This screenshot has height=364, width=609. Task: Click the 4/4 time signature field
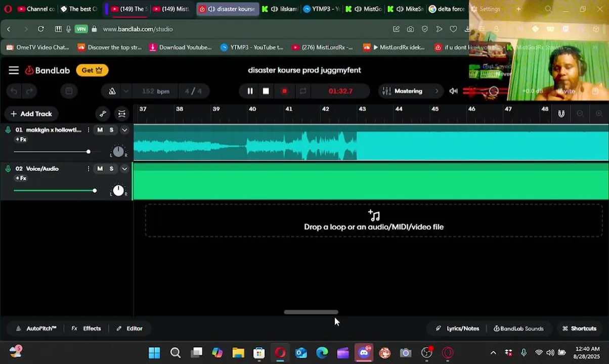[x=193, y=91]
